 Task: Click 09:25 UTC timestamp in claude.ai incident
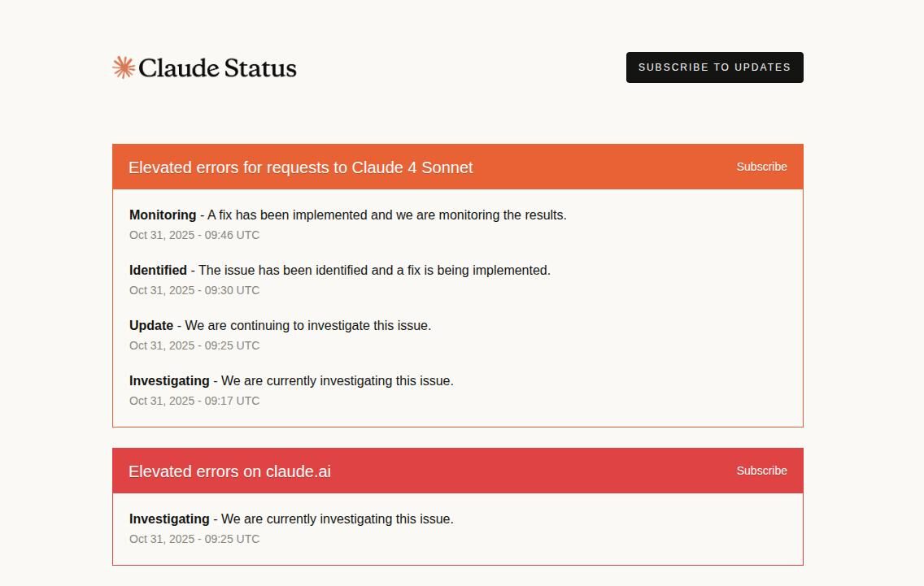pos(194,540)
